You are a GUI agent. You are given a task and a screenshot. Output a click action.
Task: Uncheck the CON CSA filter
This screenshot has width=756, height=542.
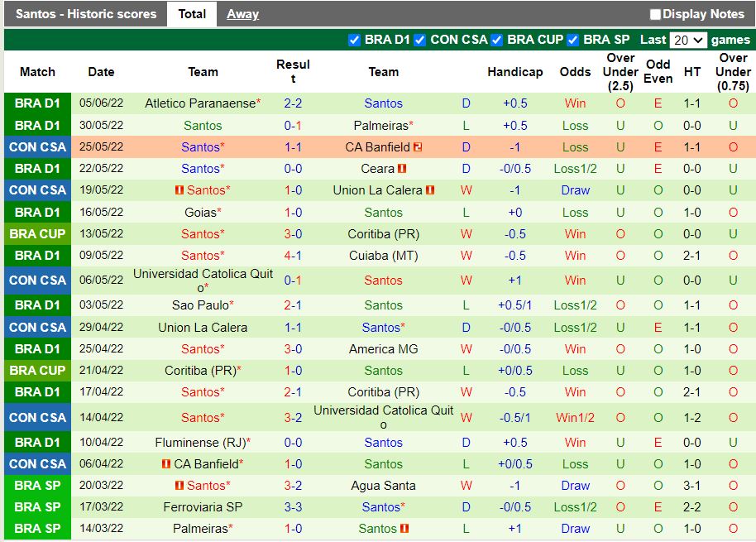click(x=419, y=39)
